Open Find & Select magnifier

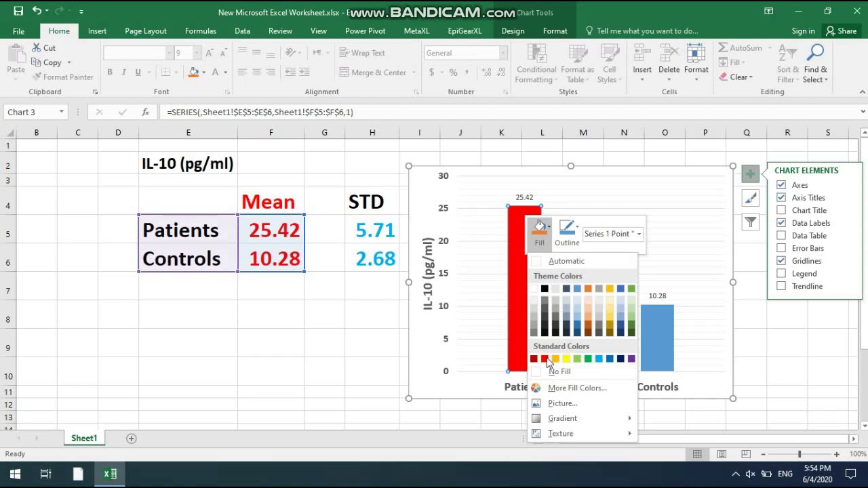pos(816,64)
